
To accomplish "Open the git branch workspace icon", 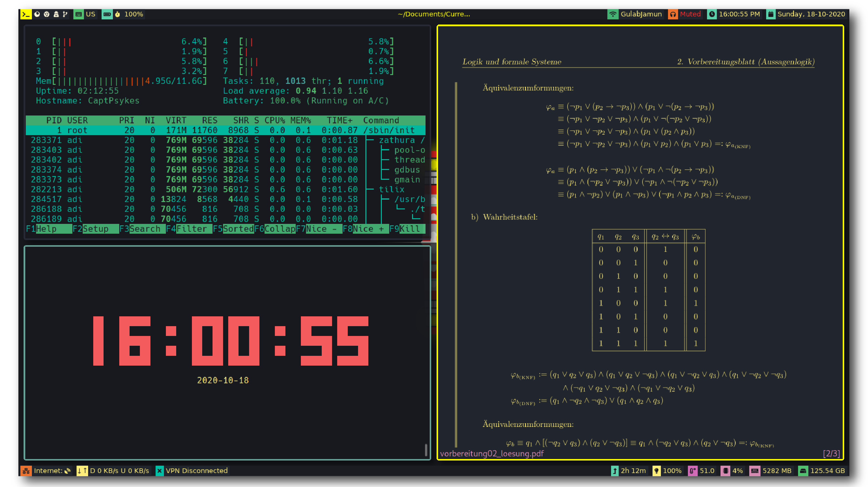I will coord(65,14).
